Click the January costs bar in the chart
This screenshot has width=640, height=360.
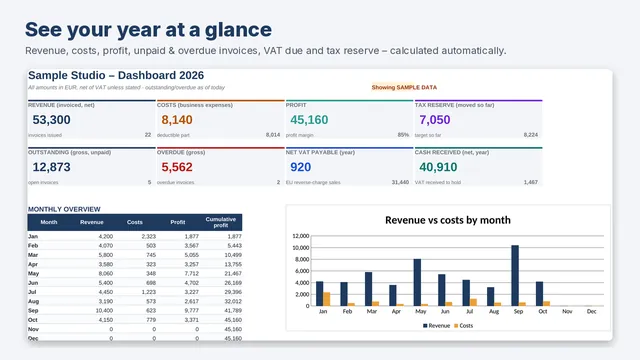point(327,299)
